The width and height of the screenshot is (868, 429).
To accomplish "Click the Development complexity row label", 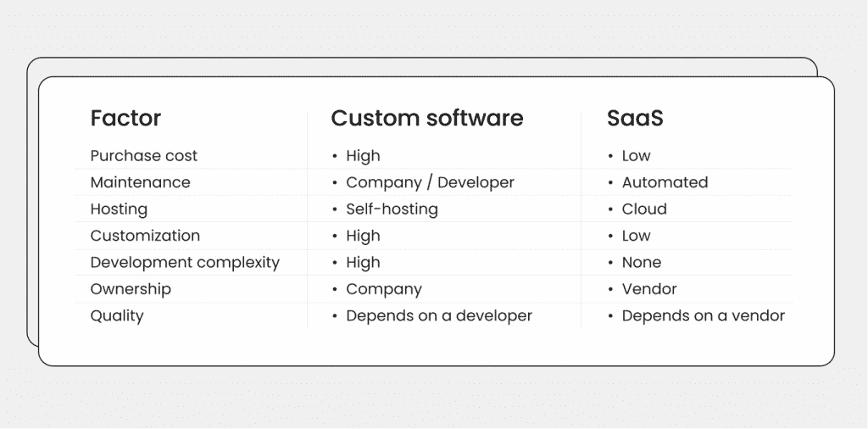I will point(185,263).
